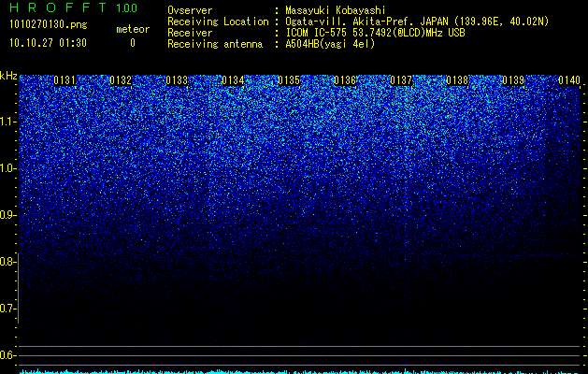This screenshot has width=588, height=374.
Task: Click the 0.9 frequency axis label
Action: [x=7, y=215]
